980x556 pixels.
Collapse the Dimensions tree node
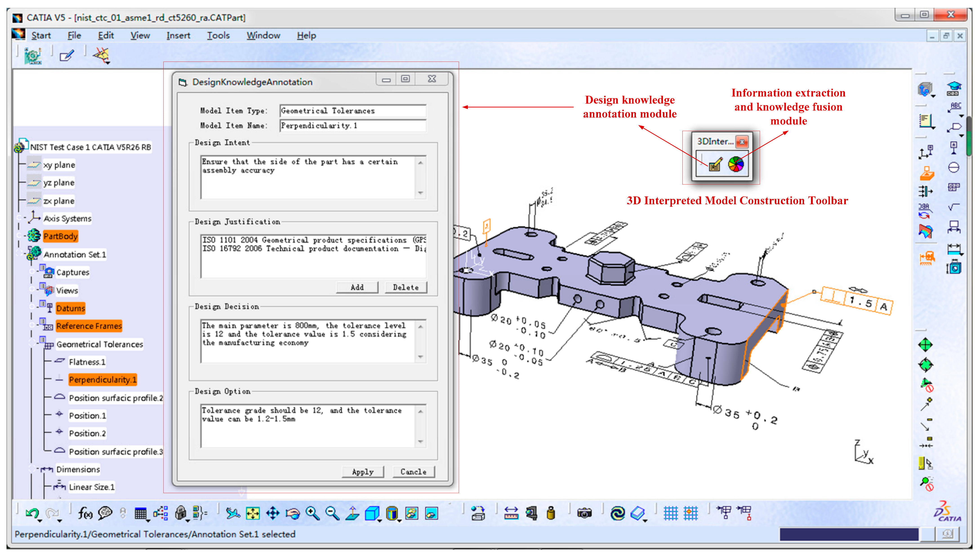click(x=32, y=469)
